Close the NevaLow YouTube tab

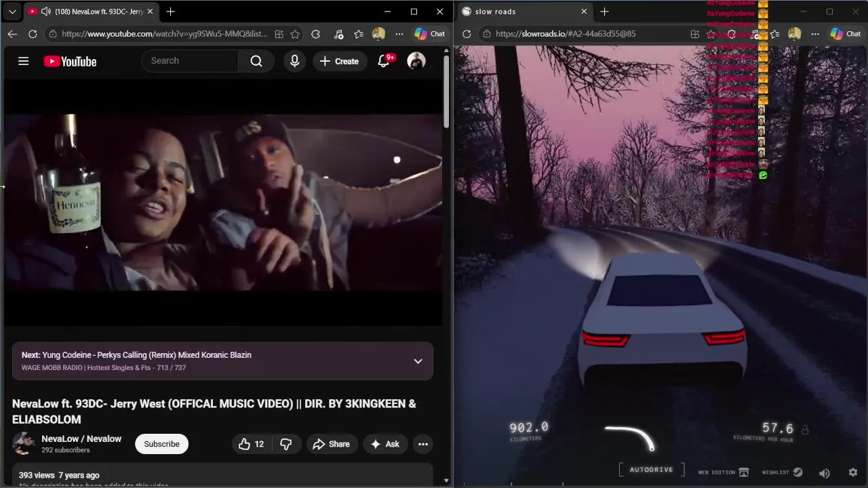pyautogui.click(x=150, y=12)
